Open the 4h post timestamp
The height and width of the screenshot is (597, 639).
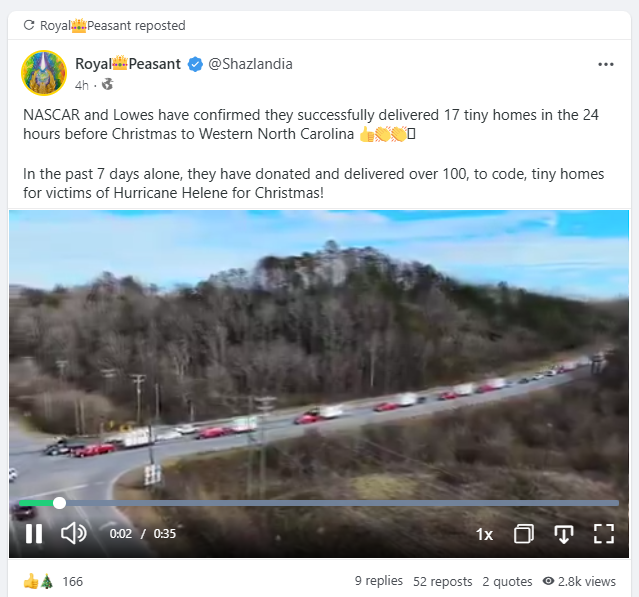(x=82, y=85)
